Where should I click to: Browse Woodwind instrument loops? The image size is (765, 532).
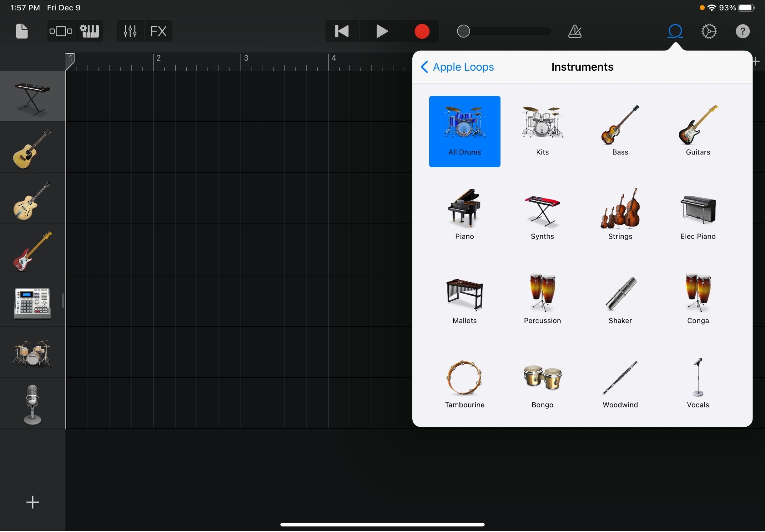coord(620,383)
